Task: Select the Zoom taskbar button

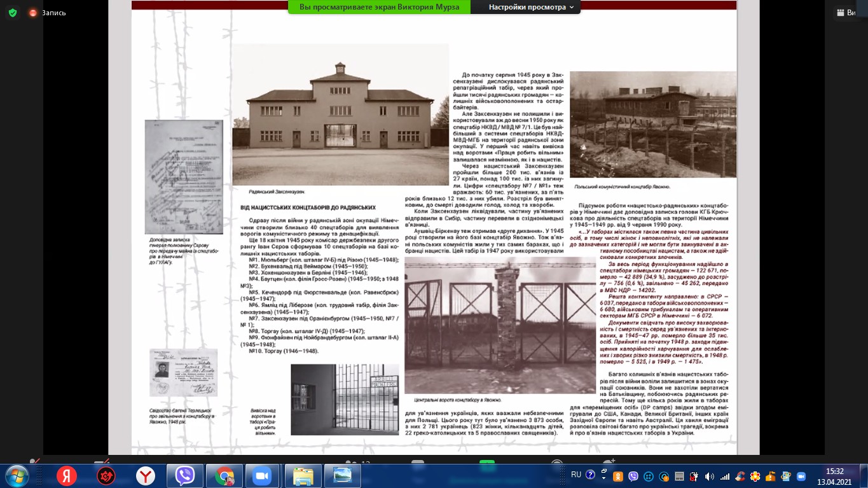Action: [x=261, y=476]
